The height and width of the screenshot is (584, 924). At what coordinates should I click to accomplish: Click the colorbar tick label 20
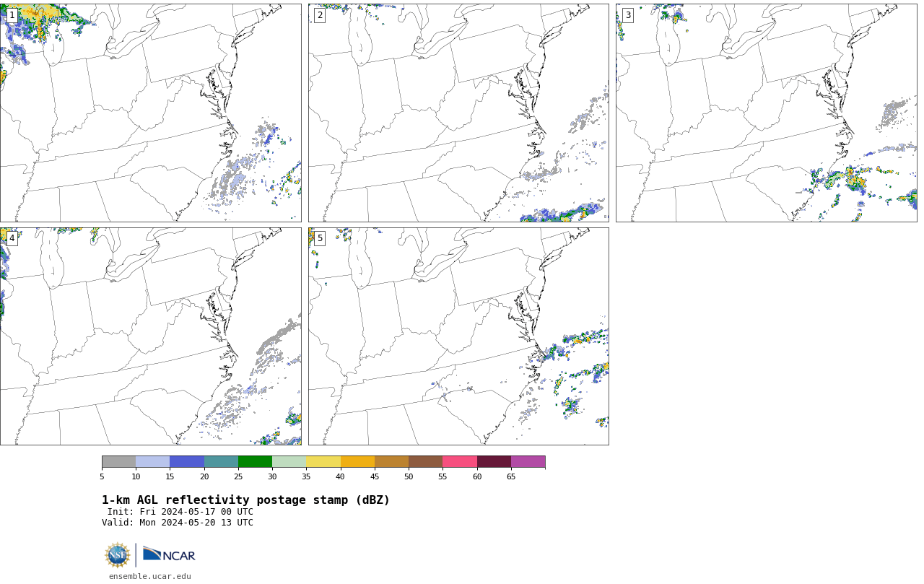coord(204,476)
